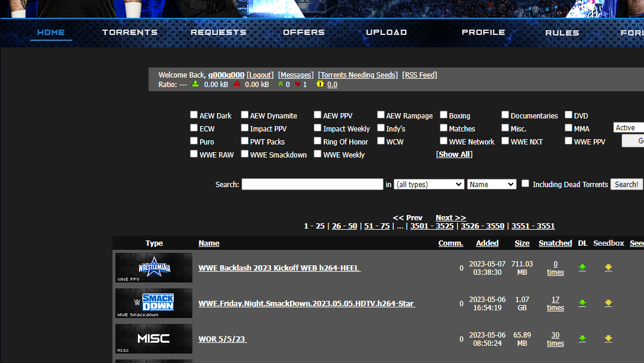Click the Logout link
This screenshot has height=363, width=644.
point(260,75)
